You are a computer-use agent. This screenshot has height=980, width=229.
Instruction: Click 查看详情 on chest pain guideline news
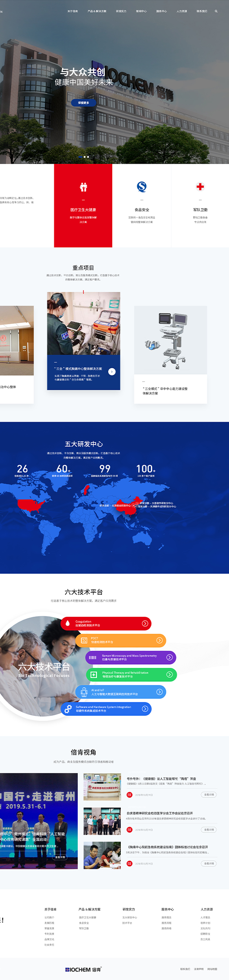click(209, 863)
